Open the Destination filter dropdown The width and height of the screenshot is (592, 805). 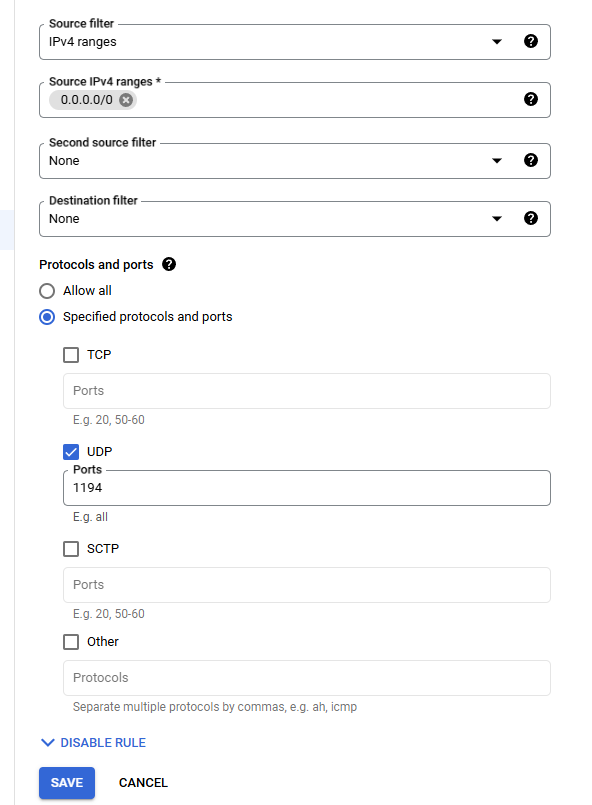[x=295, y=219]
